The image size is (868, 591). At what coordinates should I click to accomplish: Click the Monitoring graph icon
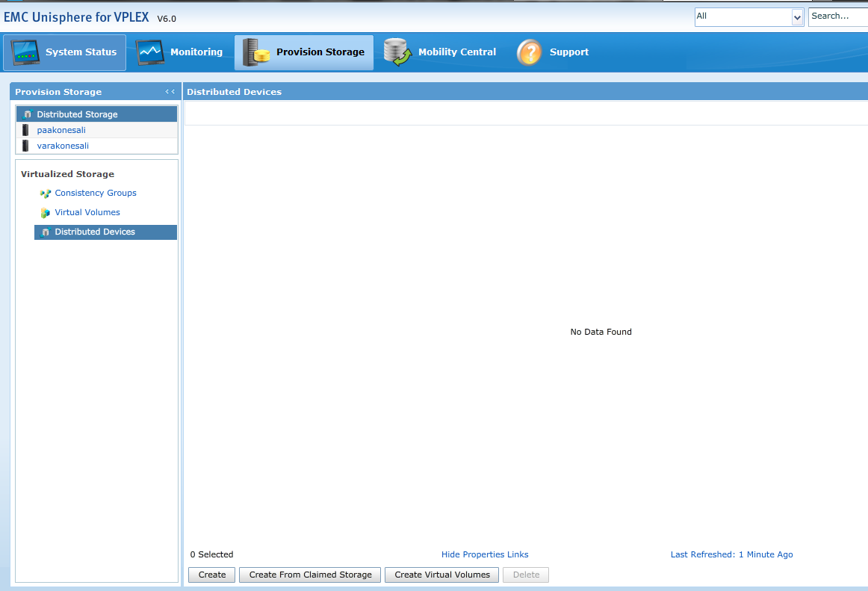pos(150,52)
